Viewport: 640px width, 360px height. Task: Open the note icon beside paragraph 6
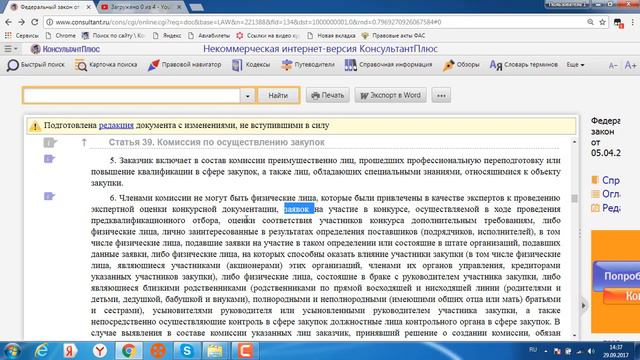(x=49, y=196)
